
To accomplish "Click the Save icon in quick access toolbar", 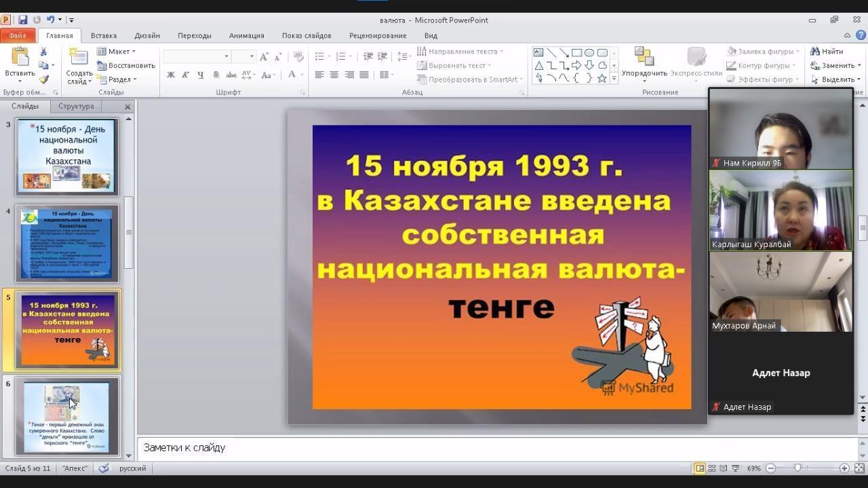I will pos(22,20).
